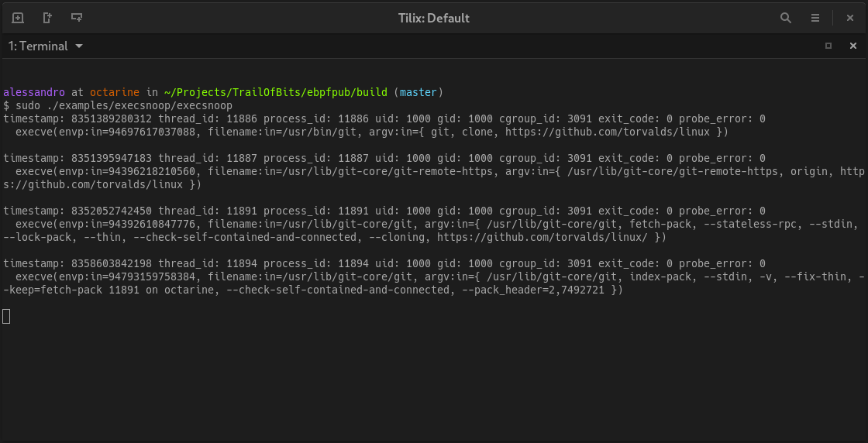The image size is (868, 443).
Task: Add terminal right split icon
Action: [47, 18]
